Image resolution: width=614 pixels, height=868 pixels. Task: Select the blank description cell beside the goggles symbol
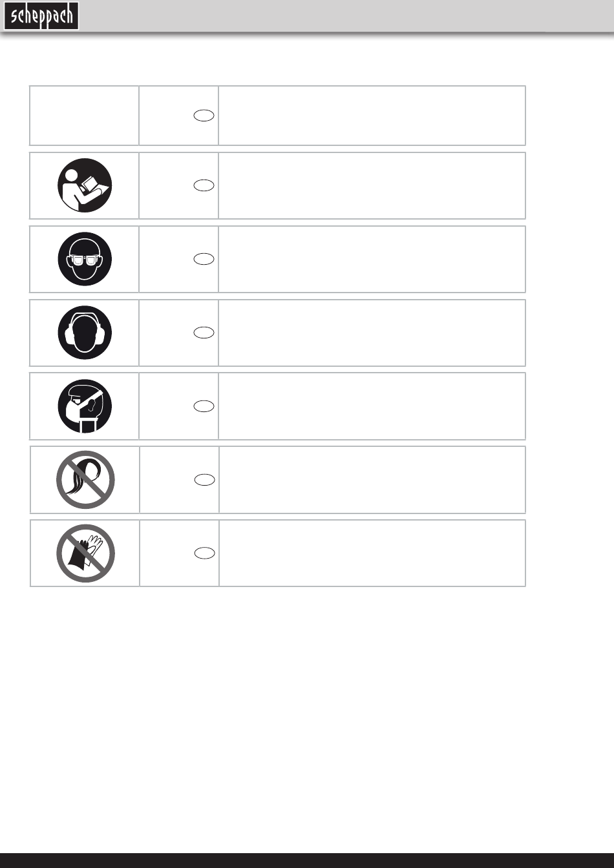point(372,259)
